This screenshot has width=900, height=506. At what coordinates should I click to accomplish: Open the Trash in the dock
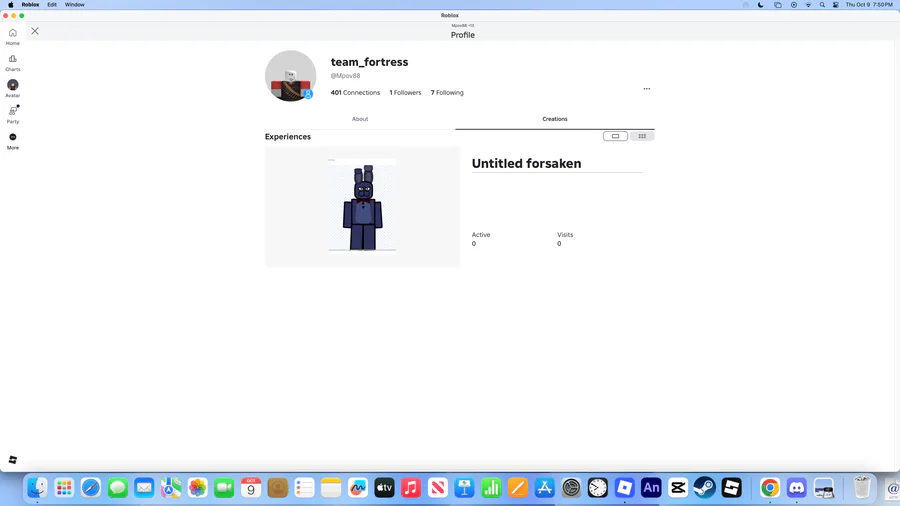click(862, 488)
